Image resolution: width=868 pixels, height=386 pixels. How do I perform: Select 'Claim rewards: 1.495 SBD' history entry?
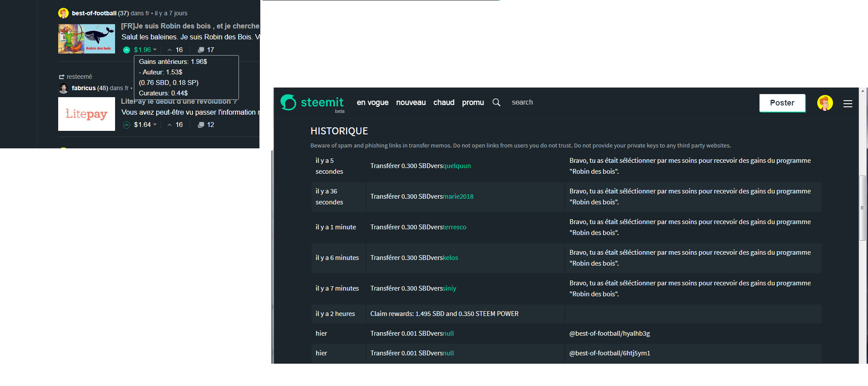[x=444, y=314]
